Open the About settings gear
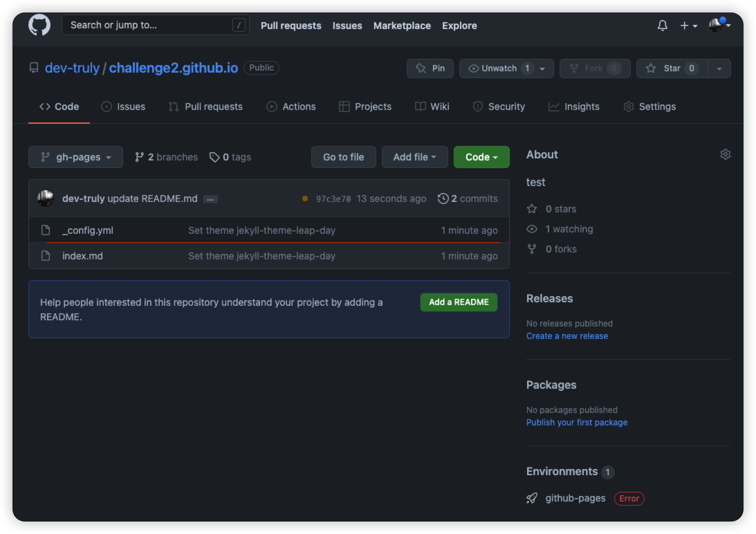The height and width of the screenshot is (534, 756). [725, 155]
